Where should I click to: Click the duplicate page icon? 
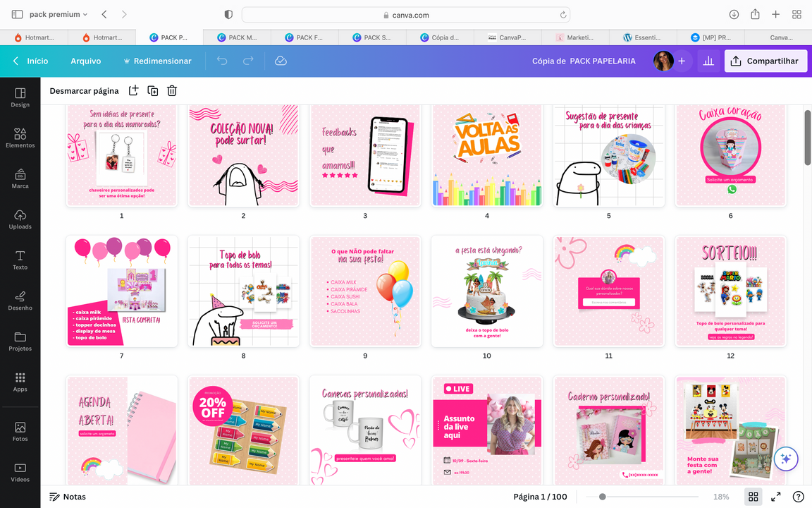(x=152, y=90)
